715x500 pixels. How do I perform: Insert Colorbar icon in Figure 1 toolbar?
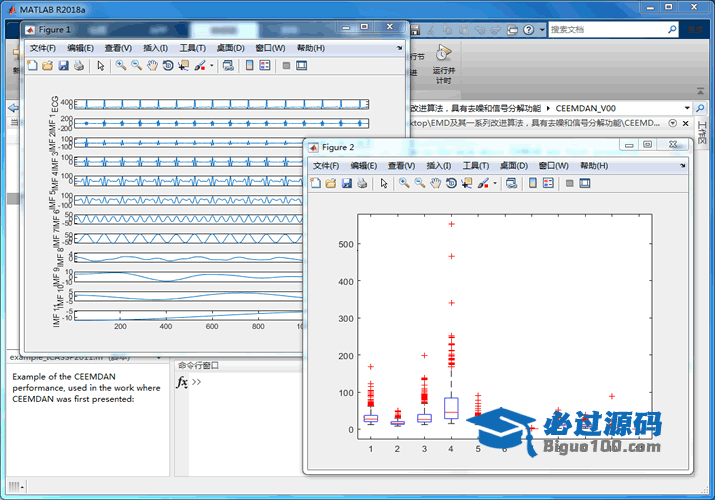pos(249,66)
